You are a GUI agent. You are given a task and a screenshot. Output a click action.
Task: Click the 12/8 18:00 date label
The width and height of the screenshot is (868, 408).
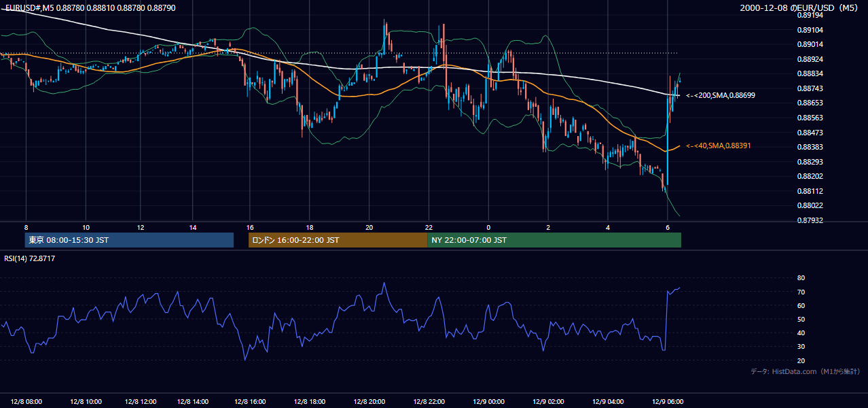[x=310, y=401]
